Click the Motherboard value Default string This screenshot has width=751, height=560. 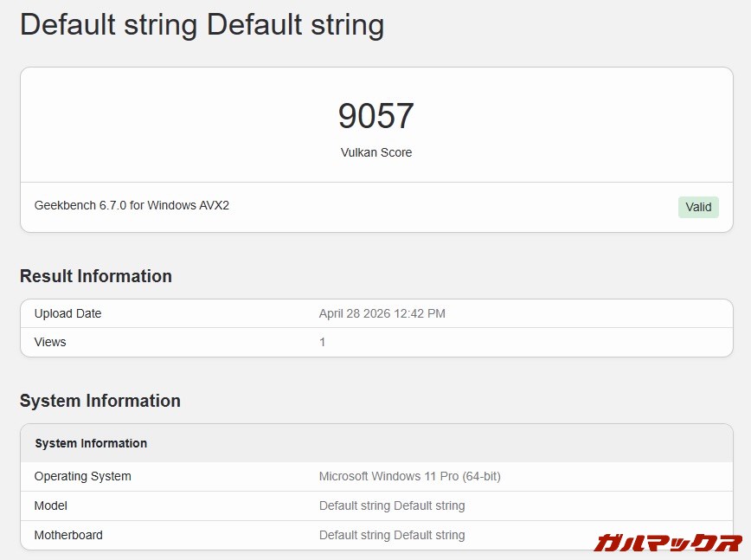coord(392,535)
